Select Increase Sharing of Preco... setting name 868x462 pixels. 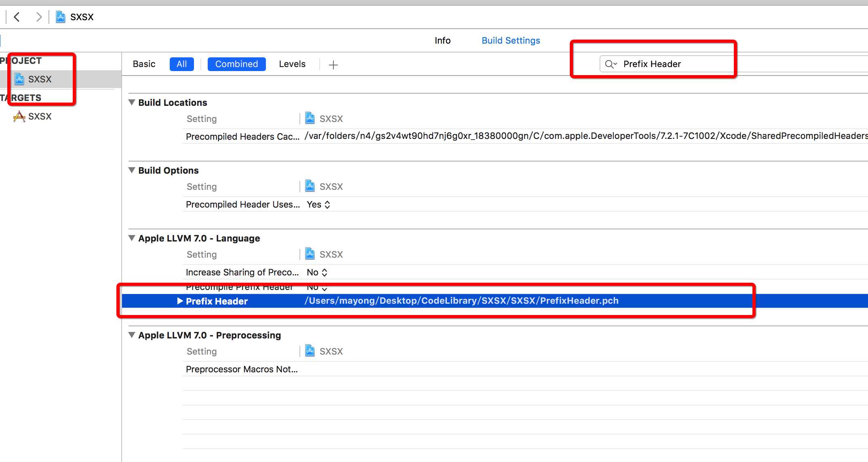pyautogui.click(x=242, y=272)
